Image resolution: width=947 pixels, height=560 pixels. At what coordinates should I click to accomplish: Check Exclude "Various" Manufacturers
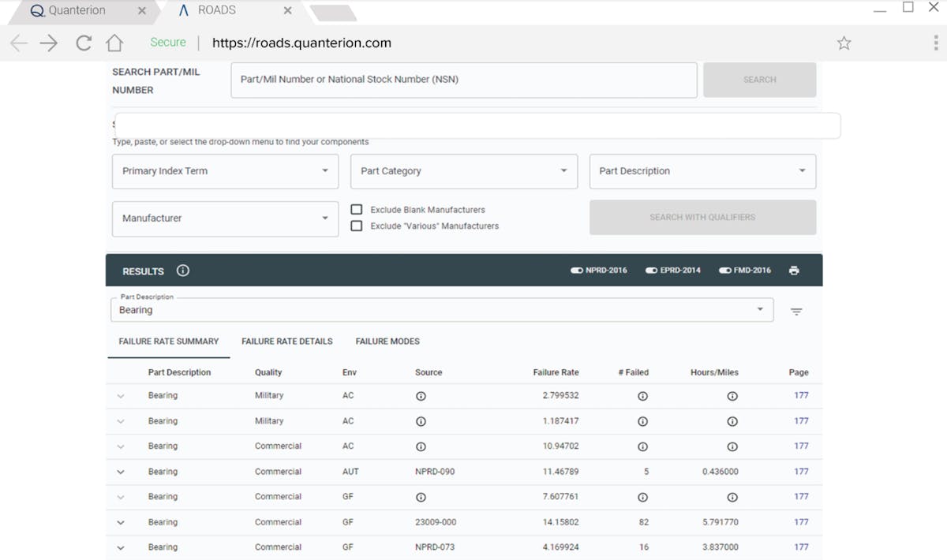click(x=356, y=226)
